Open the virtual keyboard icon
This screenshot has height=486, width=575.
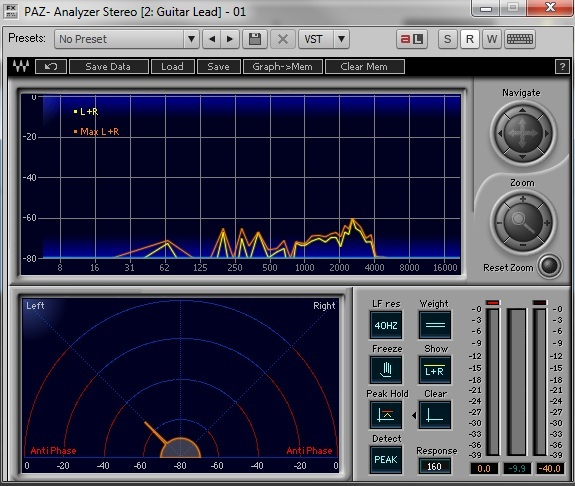click(520, 39)
